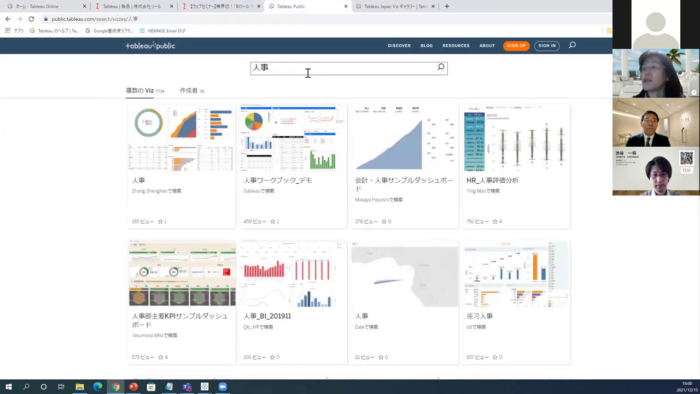
Task: Open File Explorer from the taskbar
Action: [x=79, y=386]
